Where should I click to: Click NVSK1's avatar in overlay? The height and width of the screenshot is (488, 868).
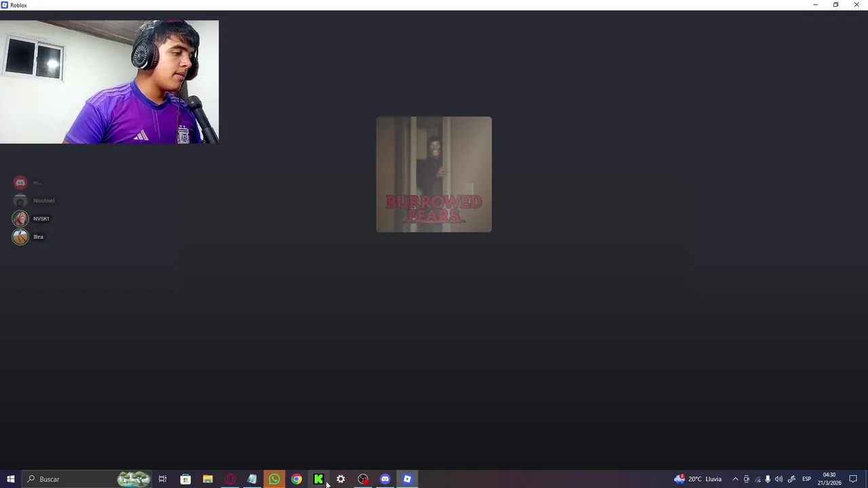pyautogui.click(x=20, y=219)
